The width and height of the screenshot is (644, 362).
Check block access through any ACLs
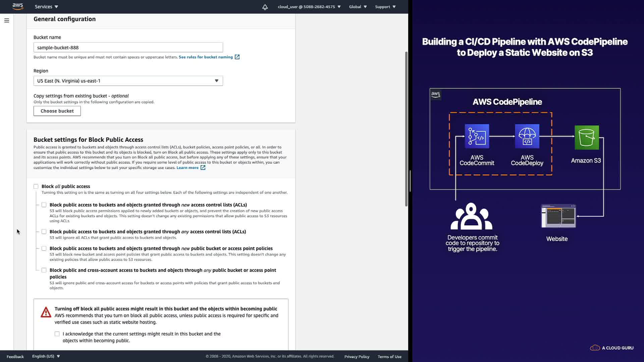(x=44, y=232)
